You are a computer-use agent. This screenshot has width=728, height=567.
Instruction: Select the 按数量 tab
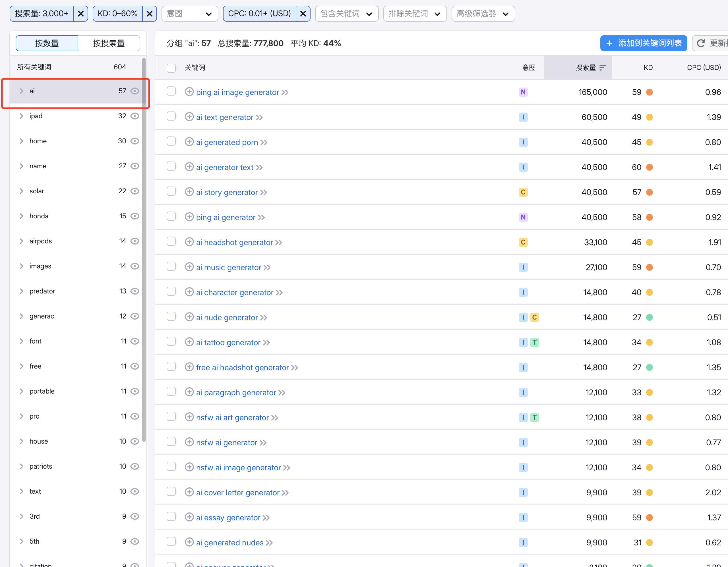click(x=47, y=43)
